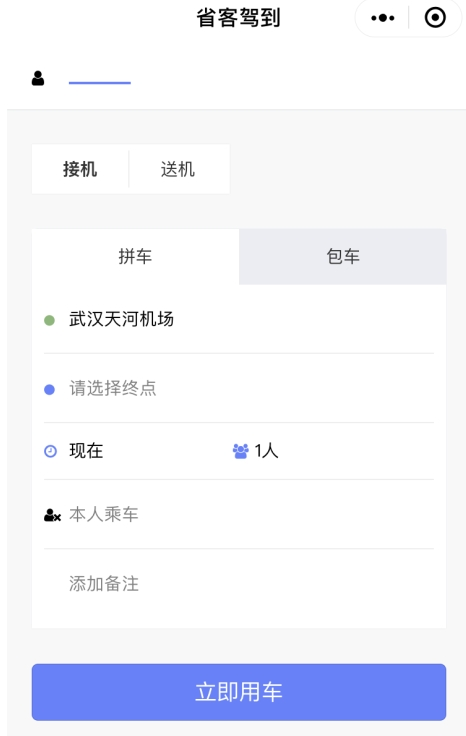Switch to 送机 drop-off mode
Screen dimensions: 466x736
coord(179,169)
